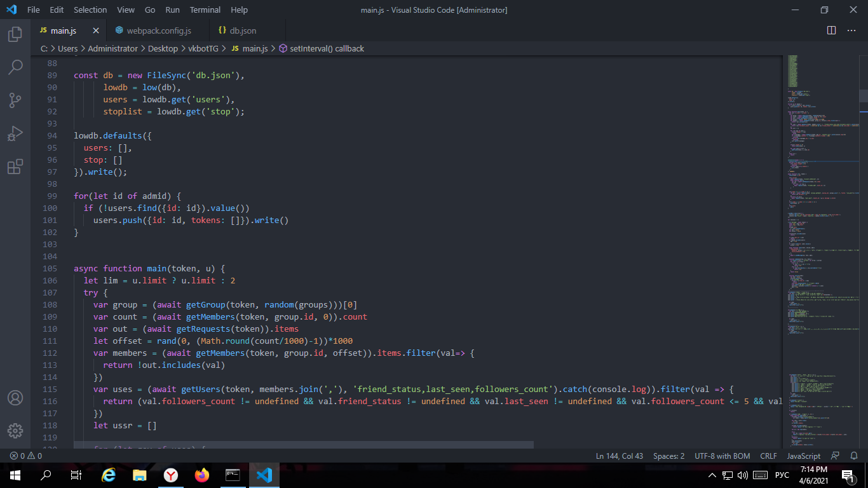Open Firefox from taskbar
Viewport: 868px width, 488px height.
(202, 475)
